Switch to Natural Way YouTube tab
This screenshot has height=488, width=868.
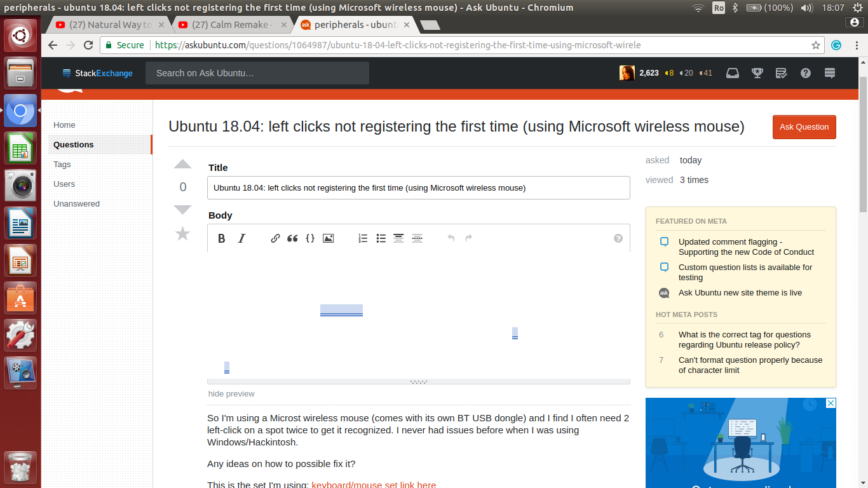point(104,25)
